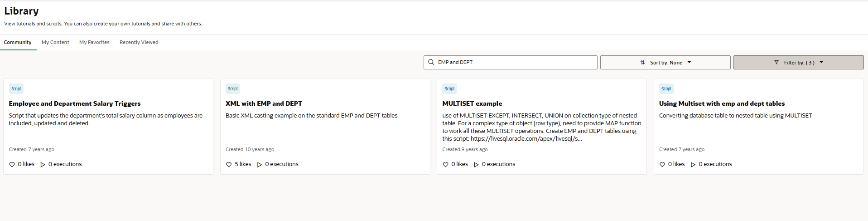Like the XML with EMP and DEPT script
Screen dimensions: 868x221
(229, 165)
